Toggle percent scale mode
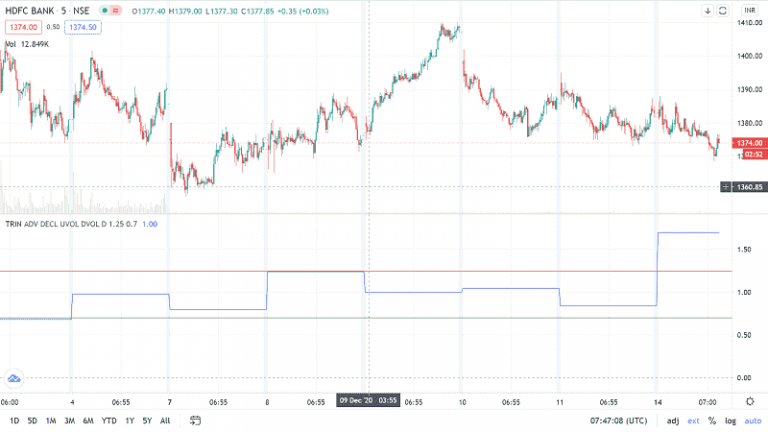This screenshot has height=432, width=768. (711, 420)
